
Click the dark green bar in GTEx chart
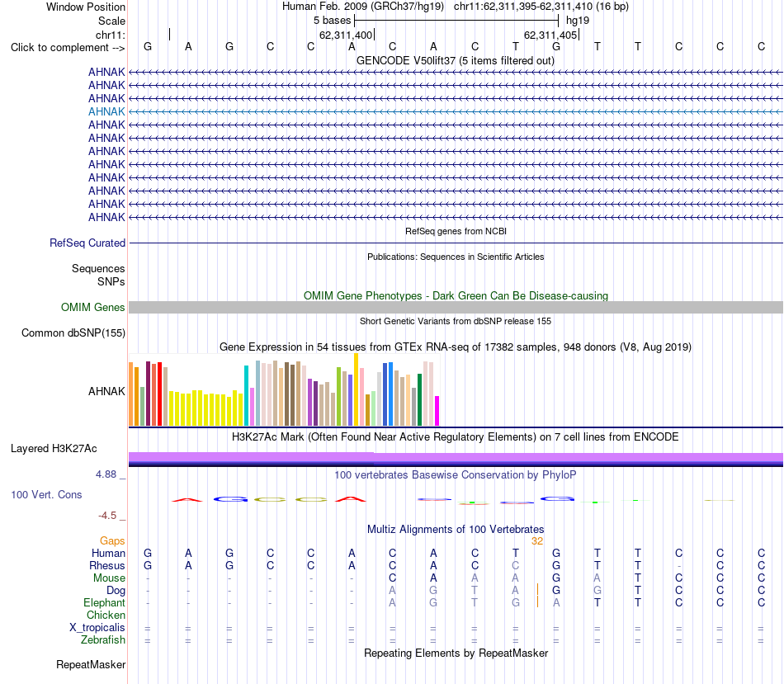click(419, 400)
